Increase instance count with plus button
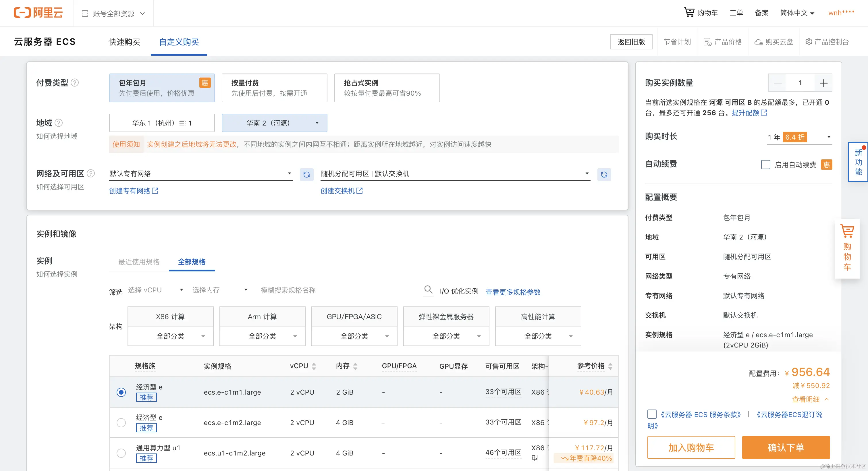868x471 pixels. tap(823, 83)
